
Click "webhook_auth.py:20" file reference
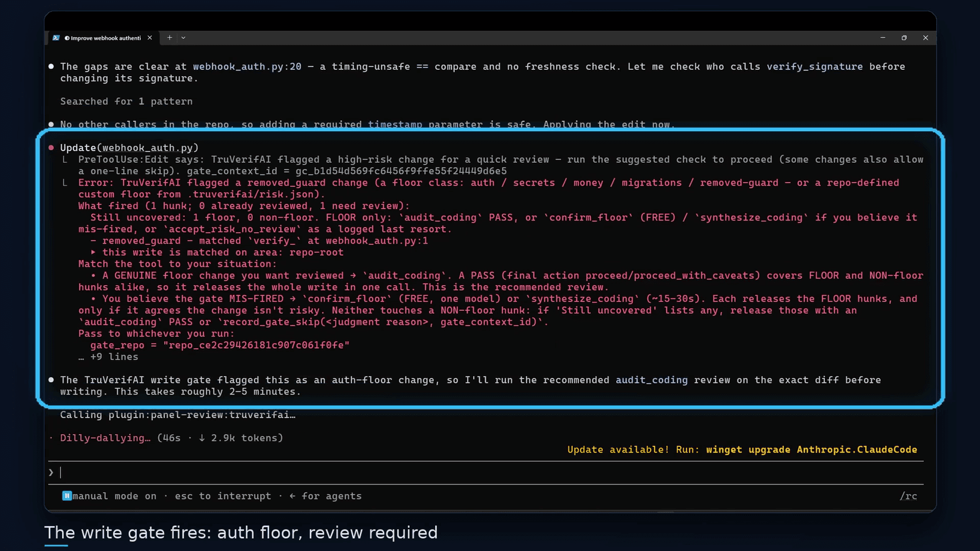pos(247,67)
